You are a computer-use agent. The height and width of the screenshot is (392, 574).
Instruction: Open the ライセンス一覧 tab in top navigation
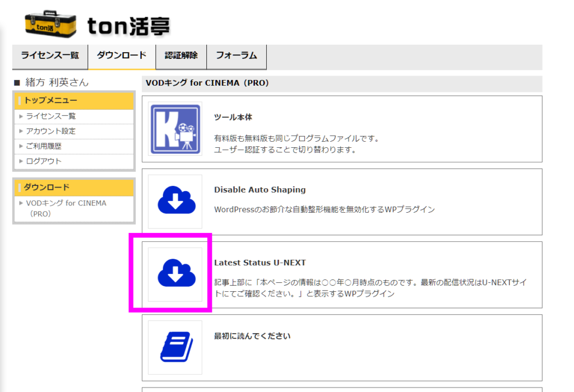point(50,55)
